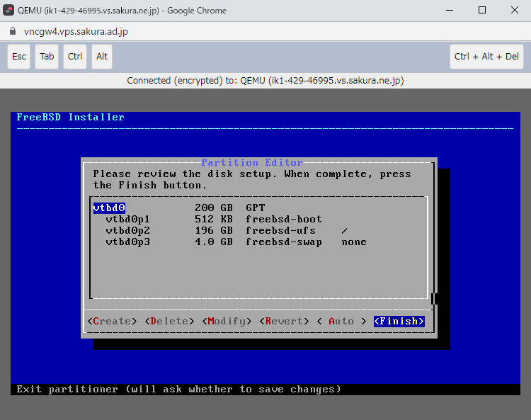Click the 'none' mountpoint text
531x420 pixels.
coord(354,242)
